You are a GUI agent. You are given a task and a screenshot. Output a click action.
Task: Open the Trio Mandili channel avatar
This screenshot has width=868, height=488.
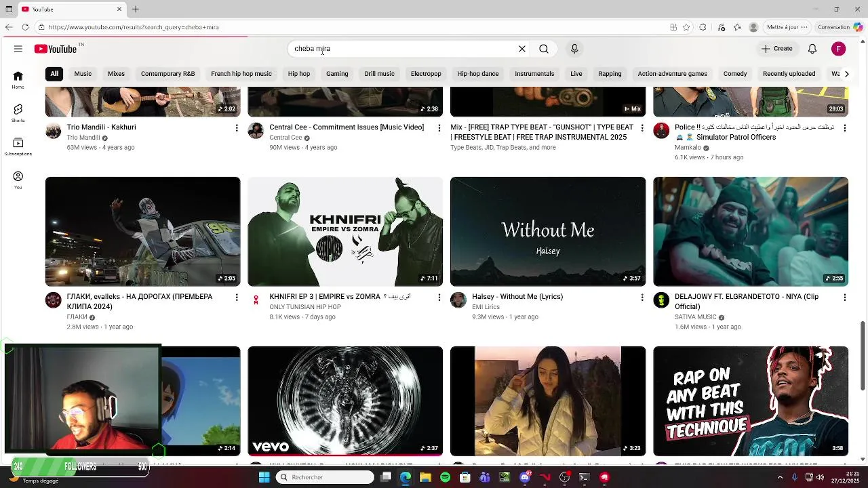tap(53, 131)
